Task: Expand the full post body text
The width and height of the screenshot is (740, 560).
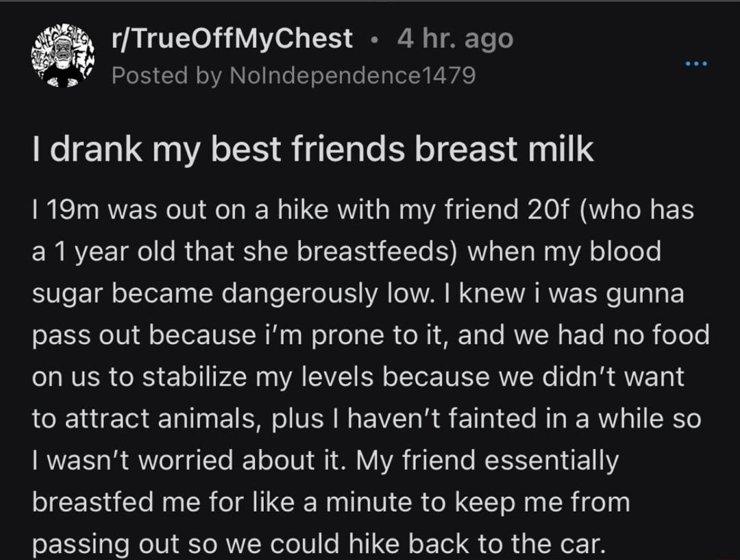Action: [x=370, y=377]
